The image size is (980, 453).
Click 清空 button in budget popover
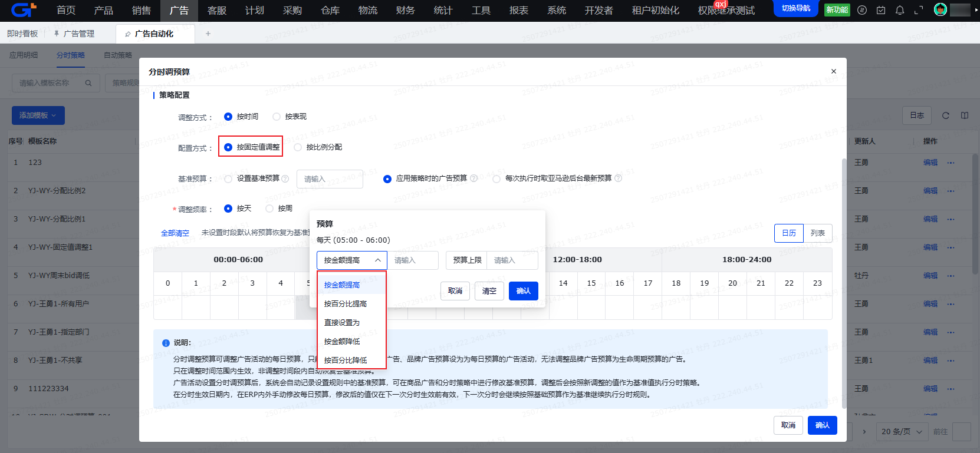click(x=489, y=291)
